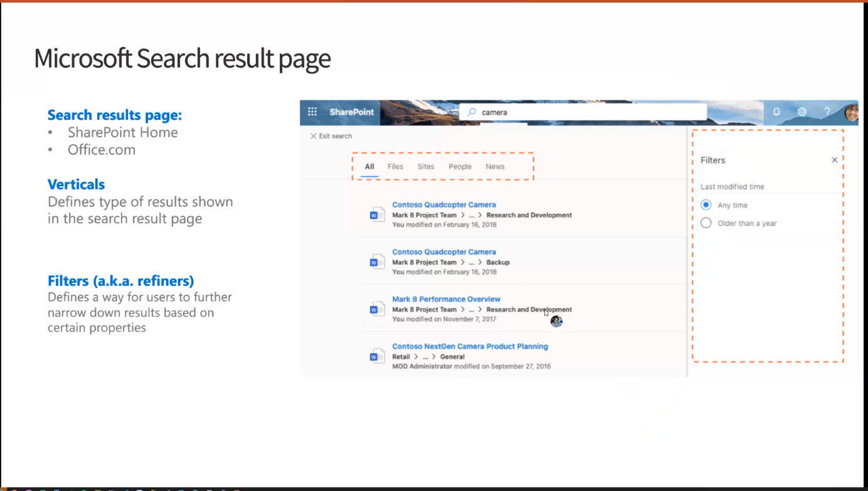Select the Older than a year filter

(706, 223)
